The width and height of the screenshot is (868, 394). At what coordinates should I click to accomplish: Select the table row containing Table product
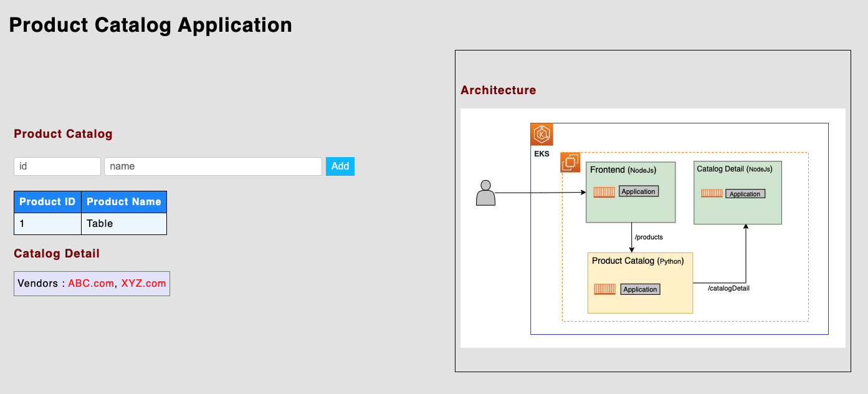tap(90, 223)
